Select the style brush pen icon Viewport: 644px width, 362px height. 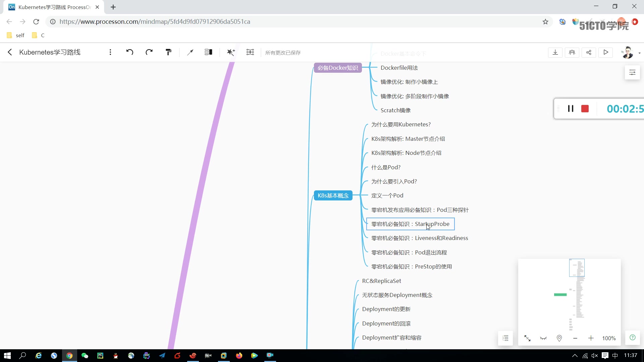[190, 52]
